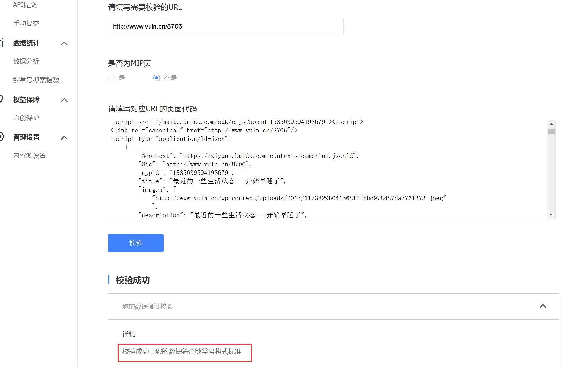Click the application/ld+json script tag line

(171, 139)
